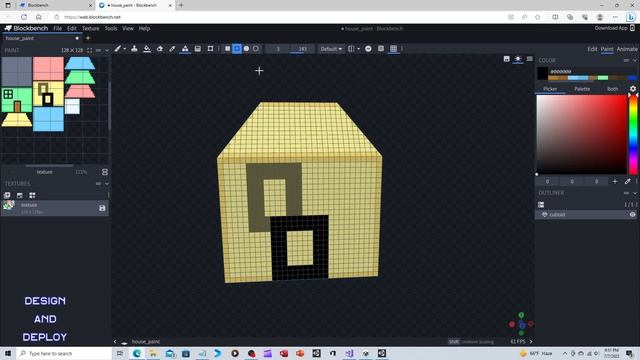Open mirror painting options arrow

(x=358, y=49)
